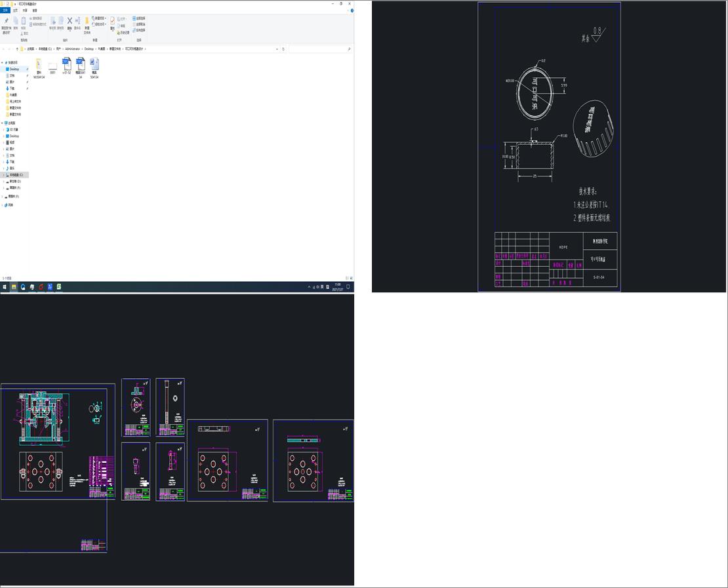Click the green app icon on taskbar

[59, 287]
